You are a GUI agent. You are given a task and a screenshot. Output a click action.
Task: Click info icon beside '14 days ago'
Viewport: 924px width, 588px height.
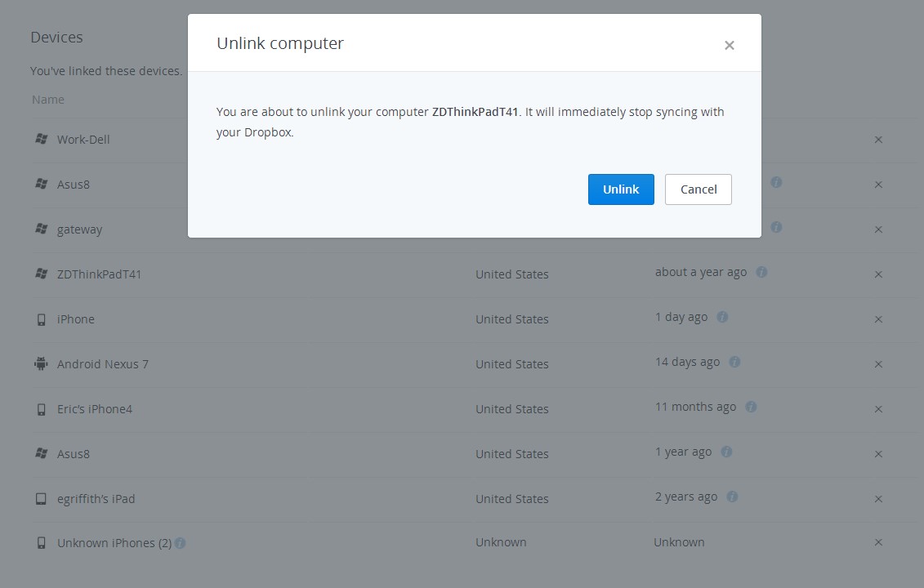click(734, 362)
